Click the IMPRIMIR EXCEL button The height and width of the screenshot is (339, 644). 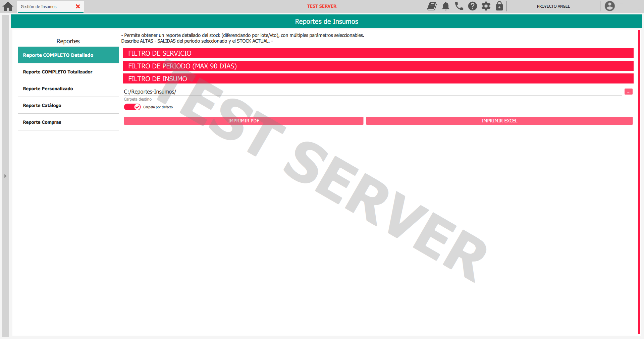coord(499,121)
